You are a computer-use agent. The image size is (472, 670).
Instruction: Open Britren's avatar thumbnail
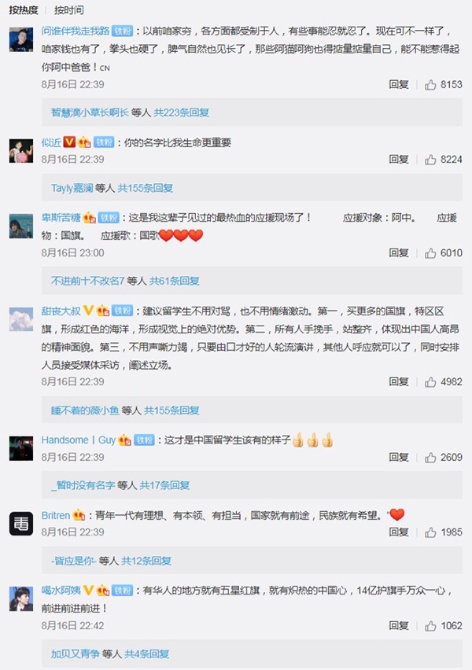tap(21, 523)
